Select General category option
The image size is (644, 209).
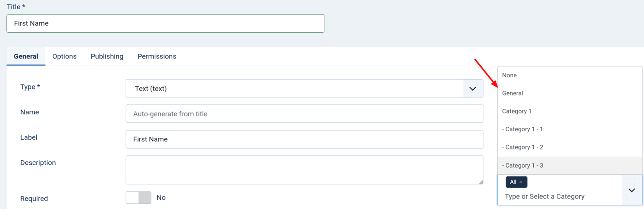click(513, 93)
